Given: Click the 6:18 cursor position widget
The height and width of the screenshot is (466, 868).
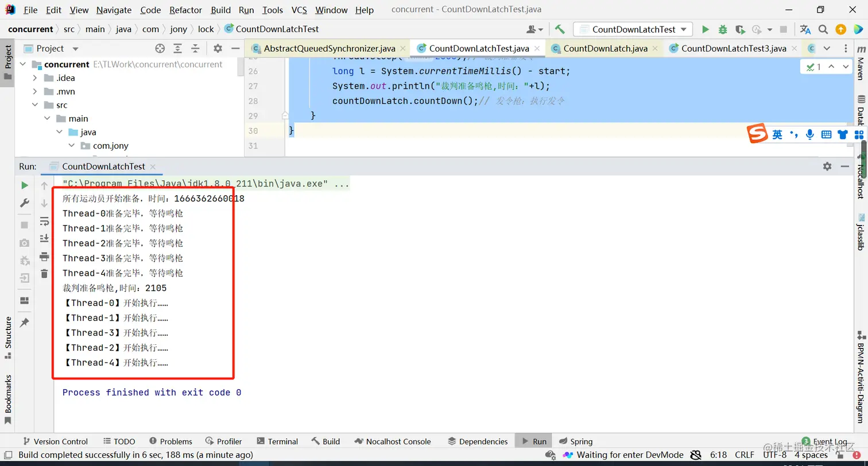Looking at the screenshot, I should [718, 455].
